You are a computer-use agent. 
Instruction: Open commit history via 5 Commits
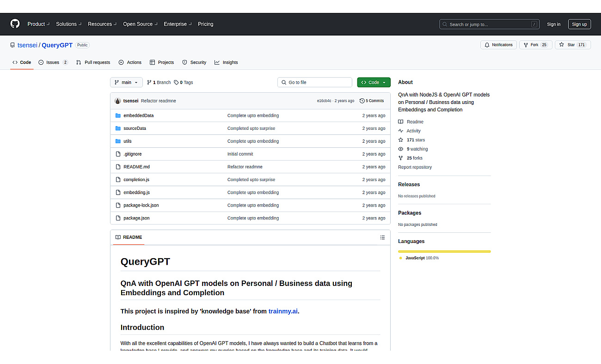tap(372, 101)
